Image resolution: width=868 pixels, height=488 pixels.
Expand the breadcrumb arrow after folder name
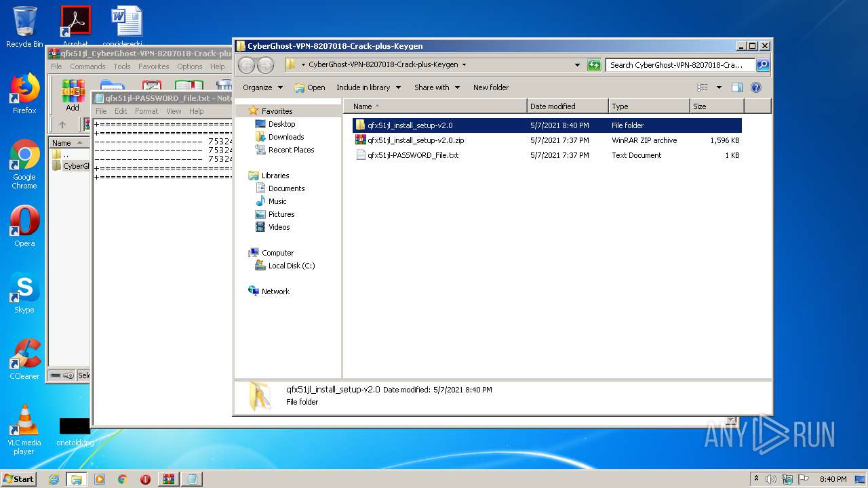(x=464, y=65)
